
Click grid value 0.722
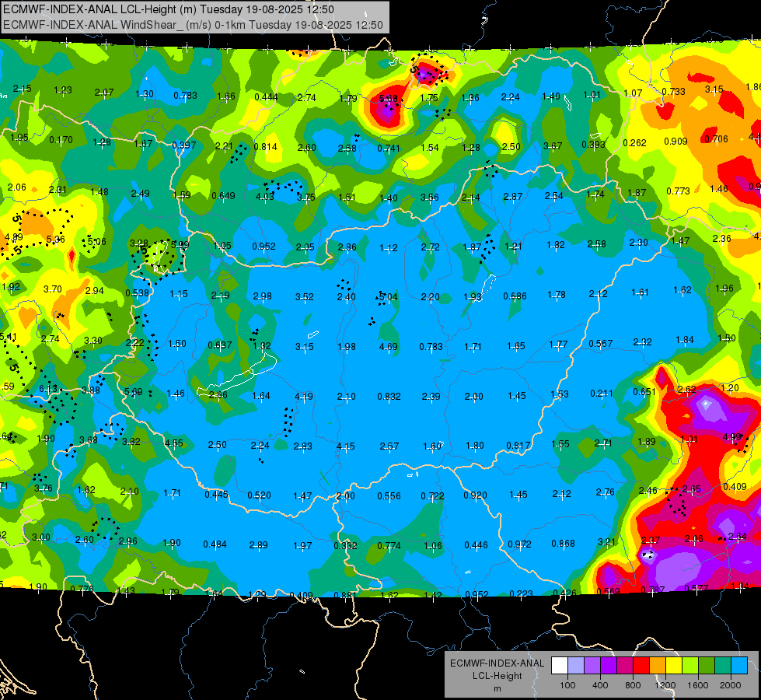tap(432, 496)
